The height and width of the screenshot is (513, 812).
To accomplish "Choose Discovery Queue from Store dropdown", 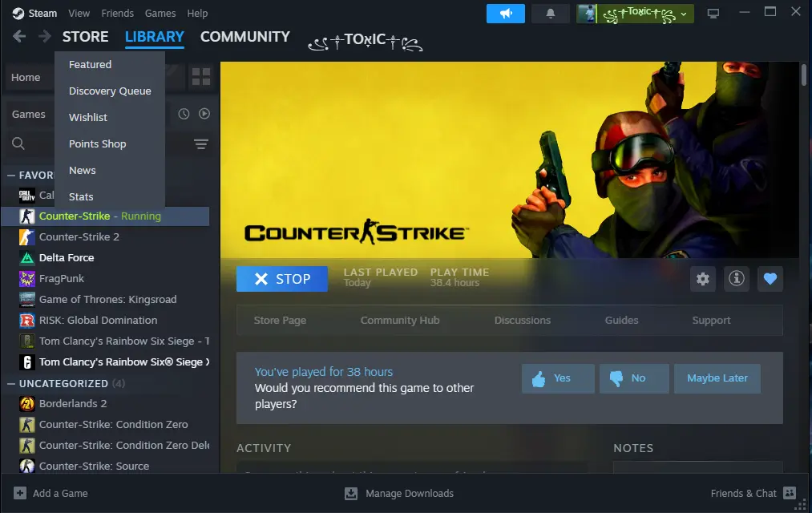I will click(x=110, y=91).
